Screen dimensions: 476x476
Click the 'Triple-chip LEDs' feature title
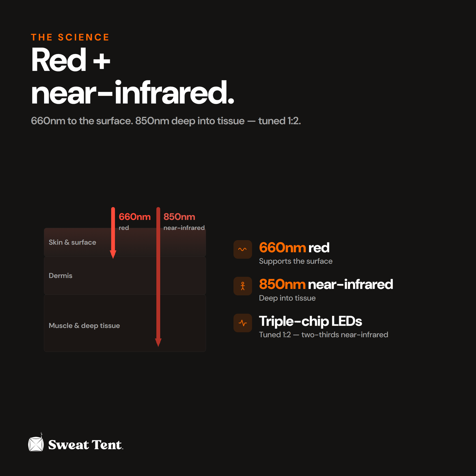pos(310,321)
